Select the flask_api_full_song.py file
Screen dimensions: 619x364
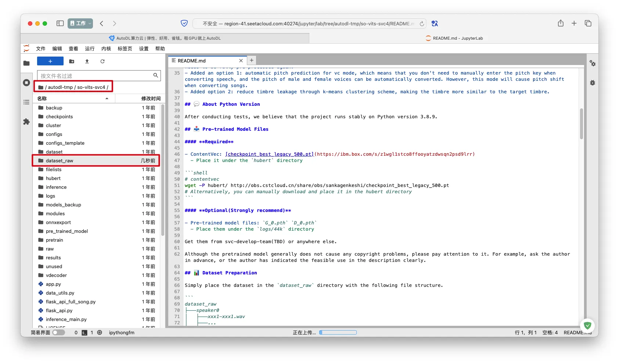click(97, 302)
